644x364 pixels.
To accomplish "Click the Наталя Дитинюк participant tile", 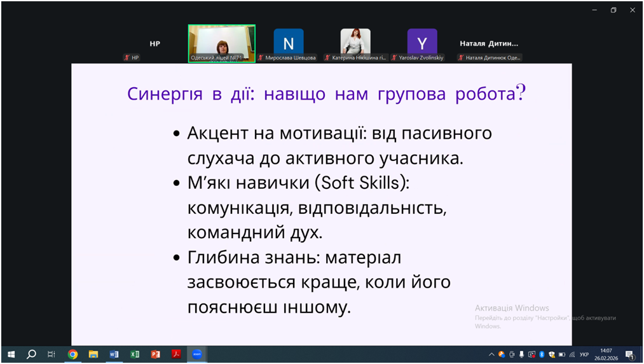I will click(x=489, y=44).
